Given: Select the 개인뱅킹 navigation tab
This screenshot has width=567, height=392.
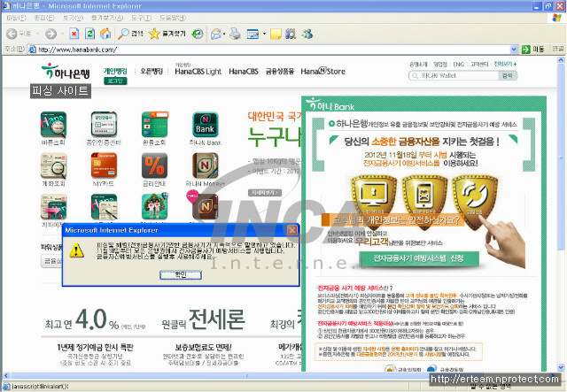Looking at the screenshot, I should click(115, 71).
